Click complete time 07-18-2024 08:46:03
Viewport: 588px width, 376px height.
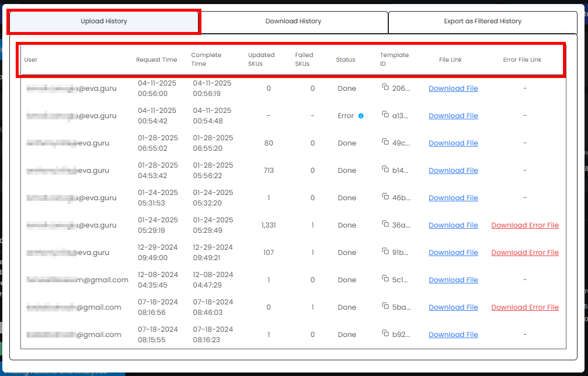click(x=213, y=307)
